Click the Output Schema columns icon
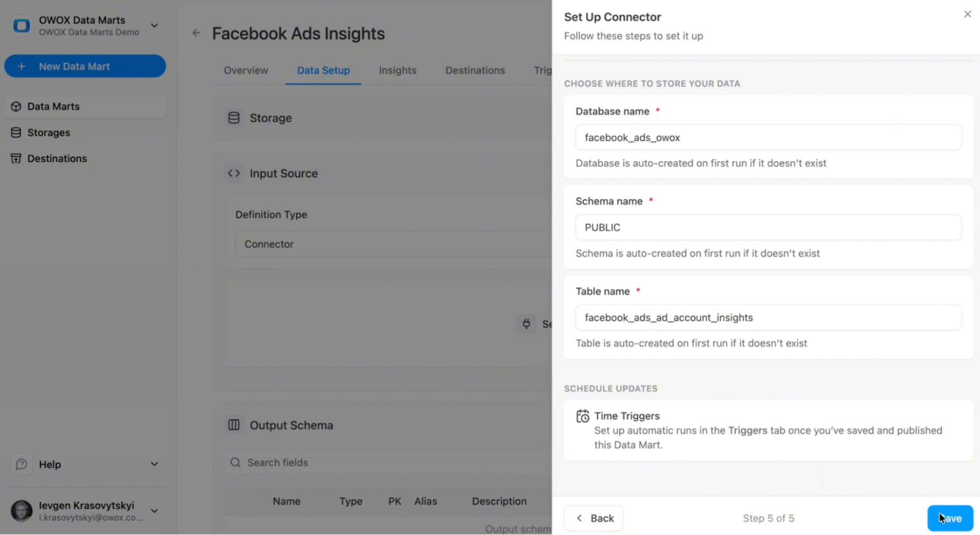Viewport: 980px width, 535px height. pyautogui.click(x=234, y=425)
